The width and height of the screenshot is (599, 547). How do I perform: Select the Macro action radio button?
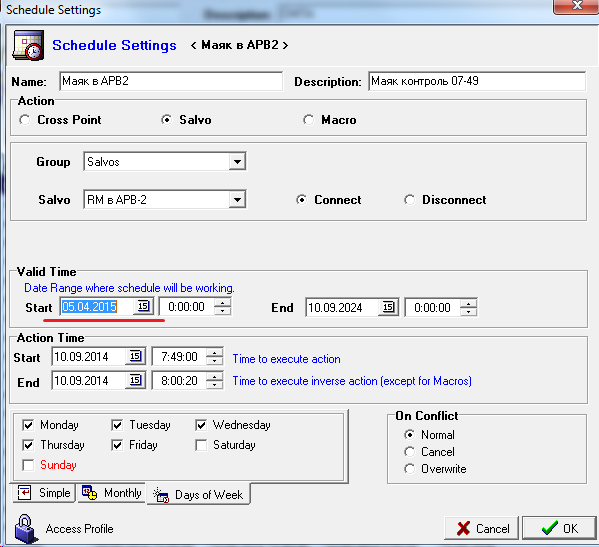308,120
